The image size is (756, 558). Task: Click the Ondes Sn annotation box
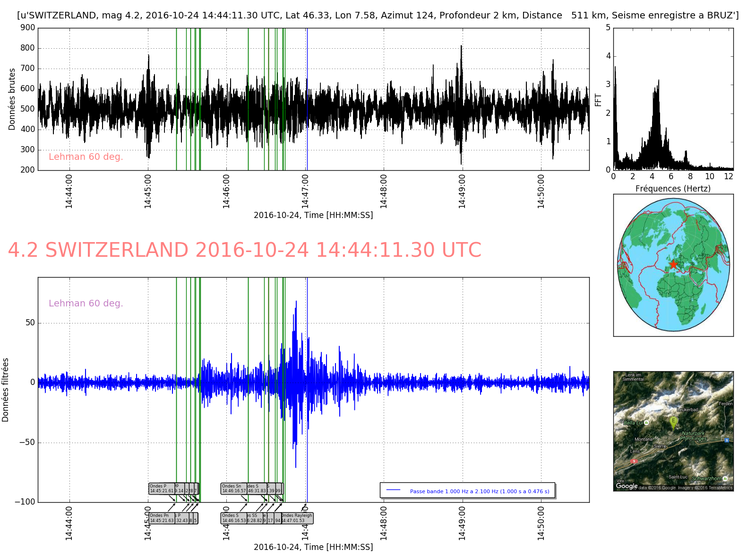point(233,488)
